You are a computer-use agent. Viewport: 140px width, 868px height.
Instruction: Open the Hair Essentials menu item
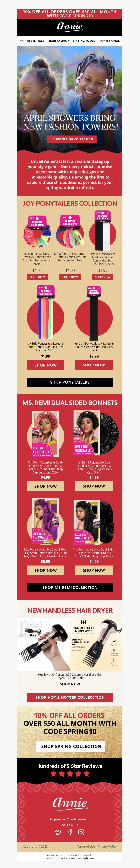click(32, 41)
